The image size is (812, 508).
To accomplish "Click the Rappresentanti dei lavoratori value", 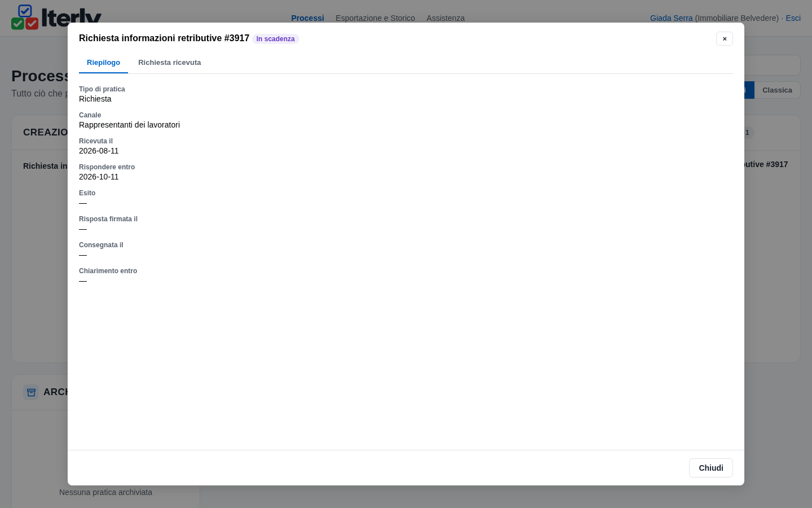I will (129, 125).
